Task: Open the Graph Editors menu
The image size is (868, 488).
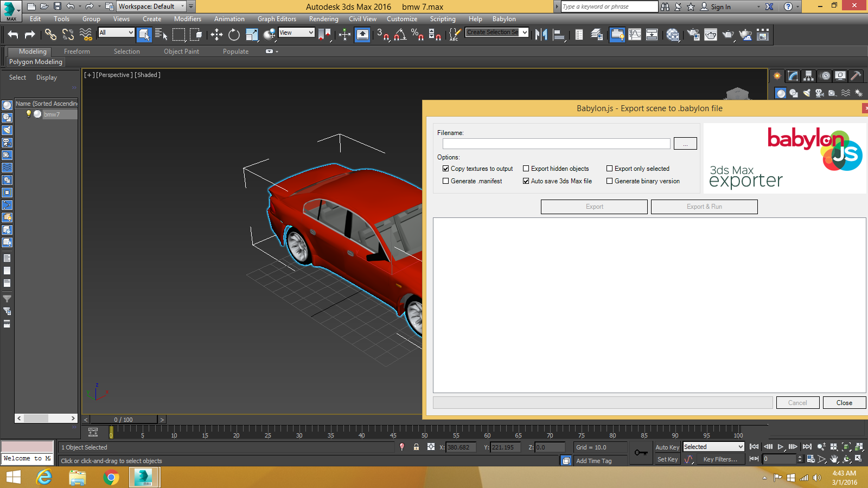Action: pos(277,19)
